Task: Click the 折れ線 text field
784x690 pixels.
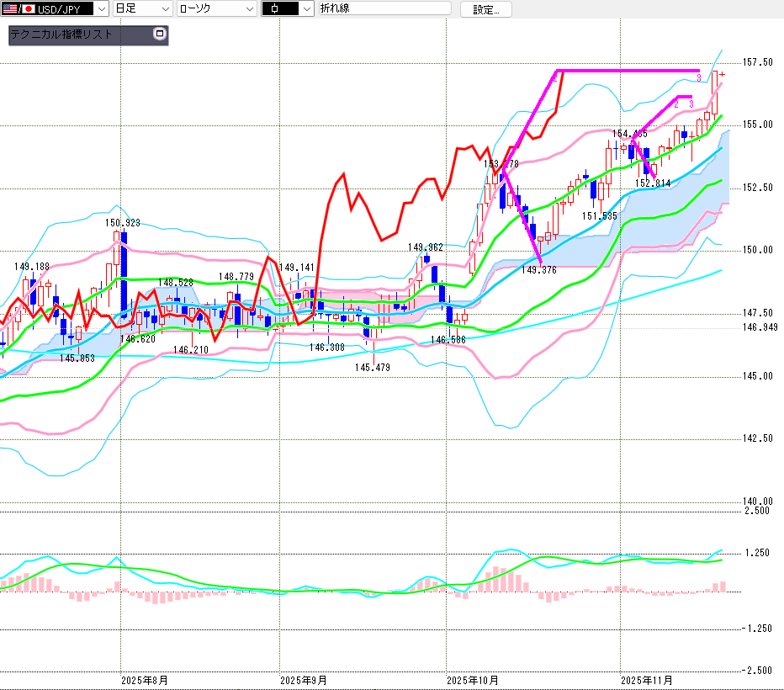Action: [x=384, y=8]
